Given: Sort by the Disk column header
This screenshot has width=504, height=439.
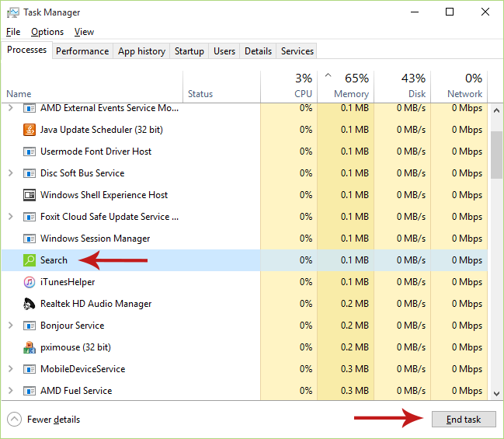Looking at the screenshot, I should 402,87.
